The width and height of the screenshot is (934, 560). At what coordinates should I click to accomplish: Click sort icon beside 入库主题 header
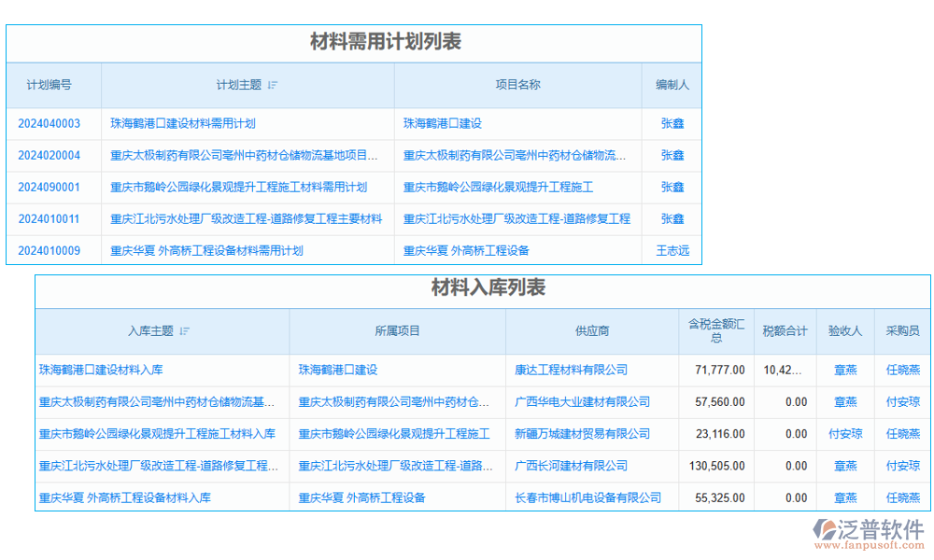click(185, 331)
